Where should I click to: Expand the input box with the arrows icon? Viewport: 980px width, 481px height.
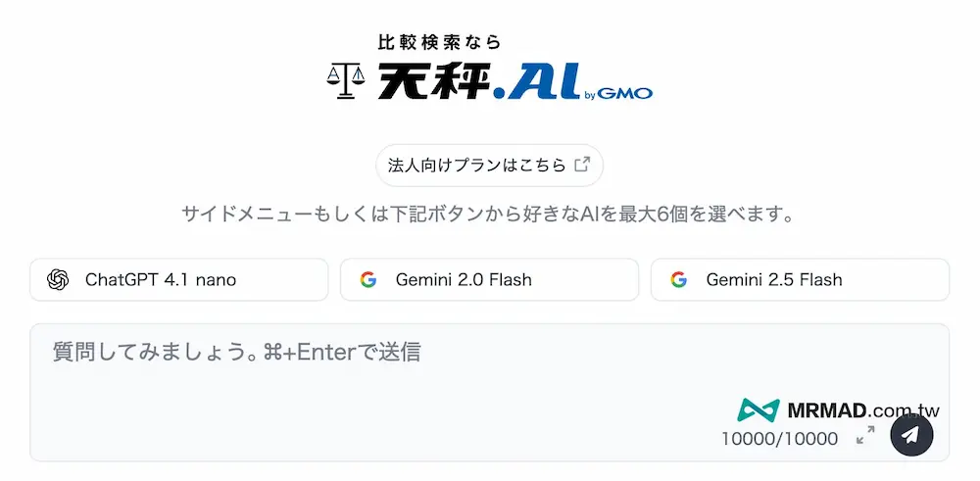pos(865,436)
